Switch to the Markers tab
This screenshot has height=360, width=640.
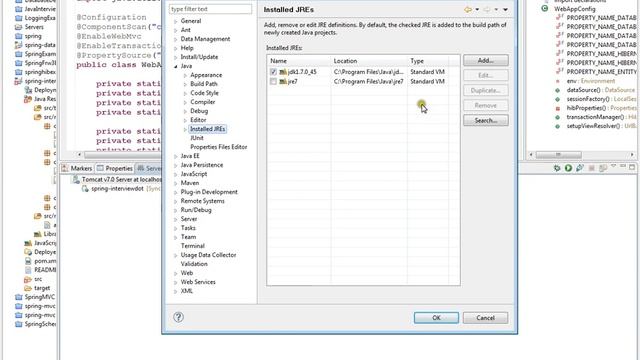pos(77,168)
